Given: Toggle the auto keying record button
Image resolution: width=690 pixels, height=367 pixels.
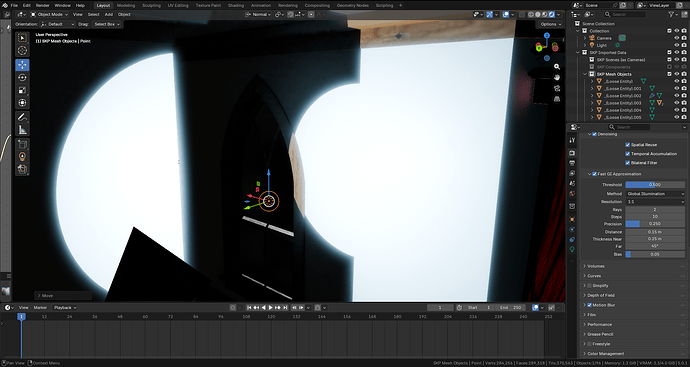Looking at the screenshot, I should click(x=233, y=308).
